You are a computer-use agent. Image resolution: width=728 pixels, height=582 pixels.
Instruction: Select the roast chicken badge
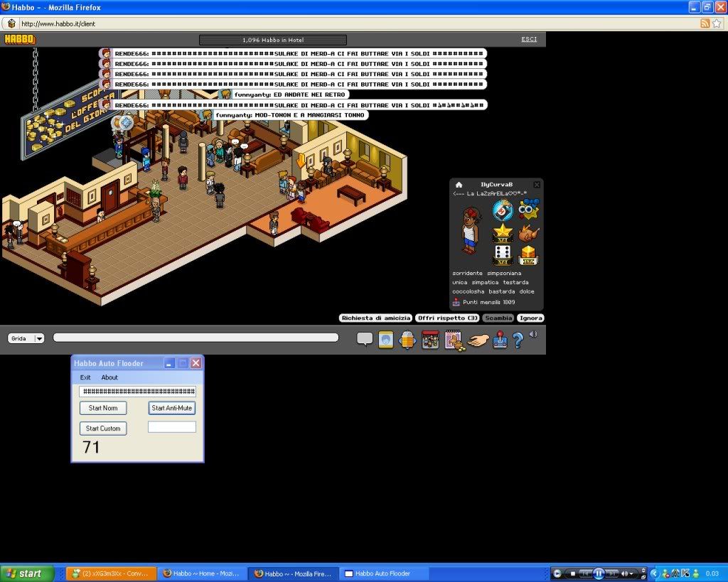528,233
